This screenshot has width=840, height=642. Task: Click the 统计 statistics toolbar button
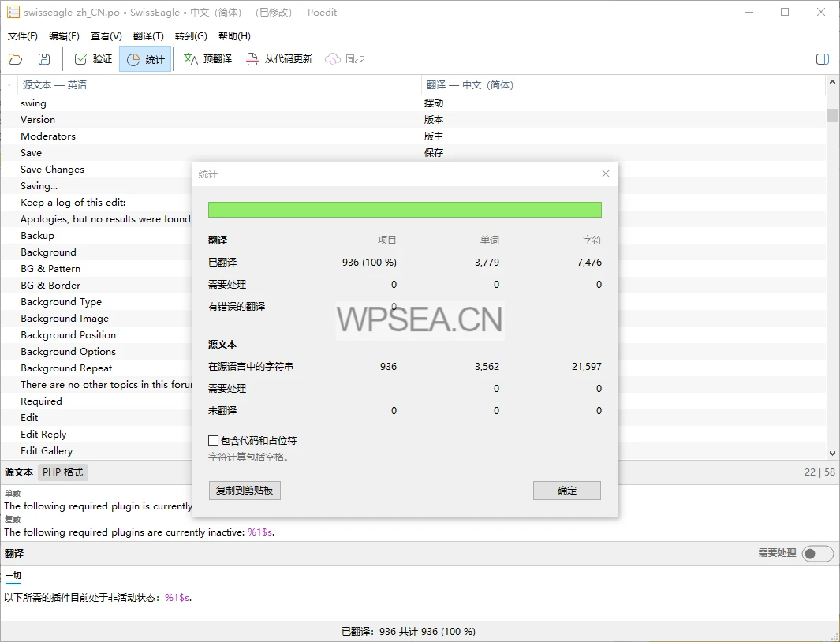[x=146, y=59]
